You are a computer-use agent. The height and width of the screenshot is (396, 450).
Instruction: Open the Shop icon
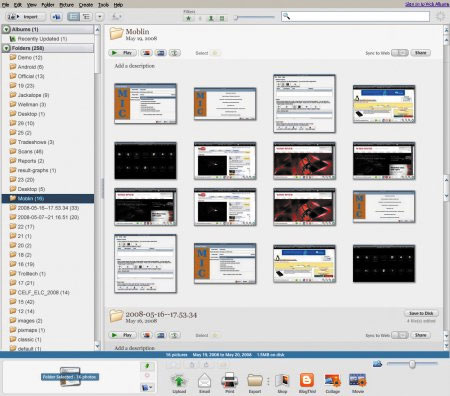tap(282, 381)
